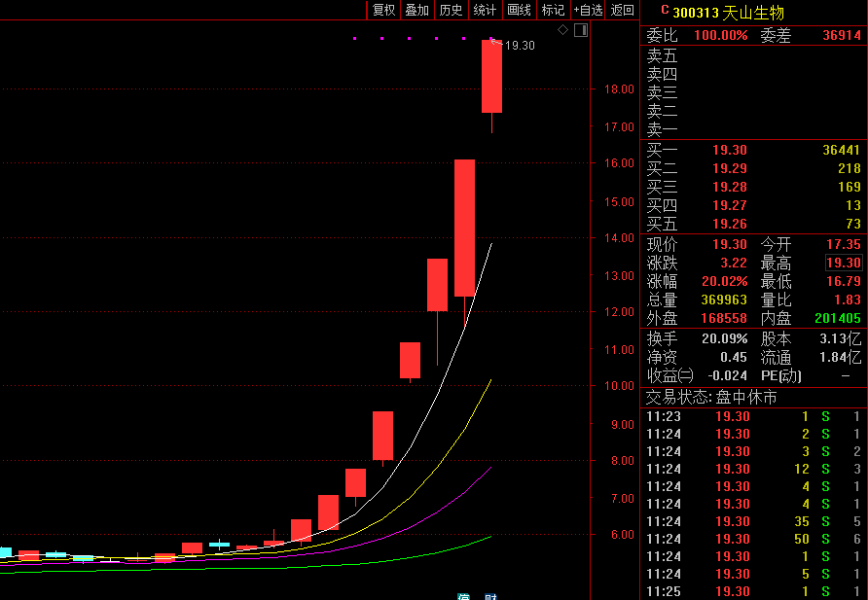
Task: Click the 卖一 row label
Action: click(x=662, y=129)
